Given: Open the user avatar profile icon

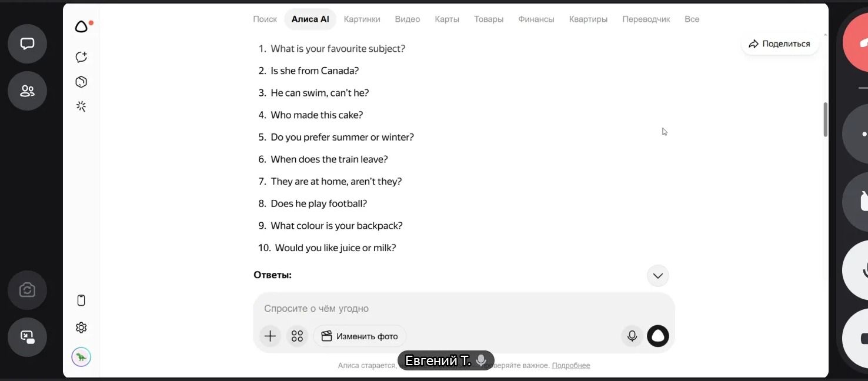Looking at the screenshot, I should pyautogui.click(x=81, y=357).
